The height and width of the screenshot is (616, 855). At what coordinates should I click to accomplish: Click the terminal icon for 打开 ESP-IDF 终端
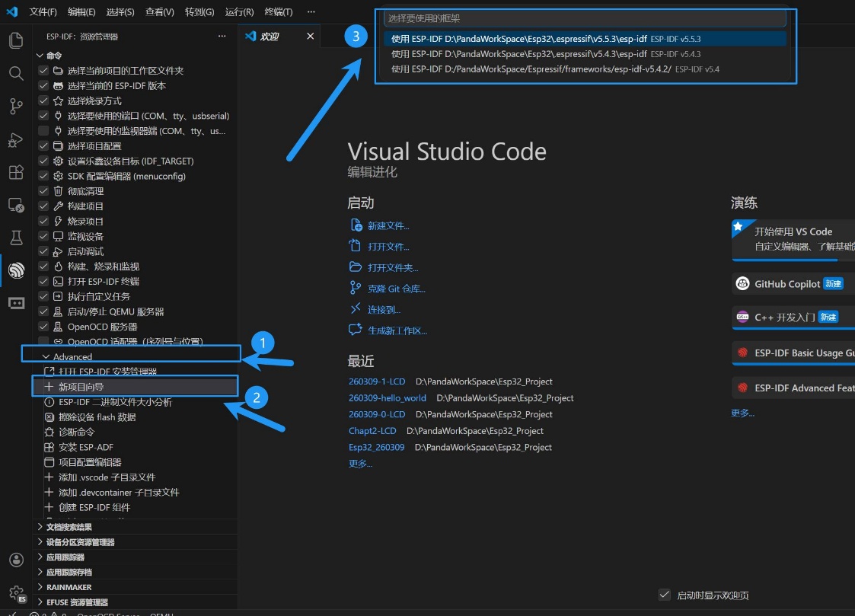[x=59, y=281]
